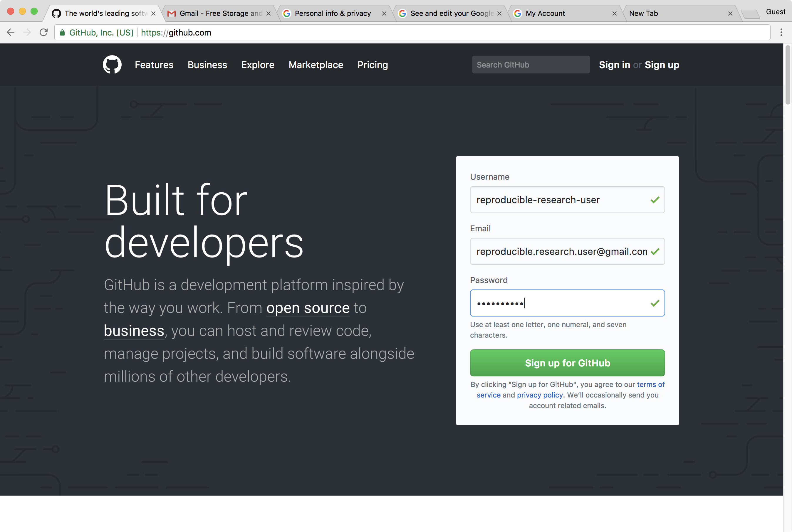Click the Features menu item
The width and height of the screenshot is (792, 532).
pos(154,65)
